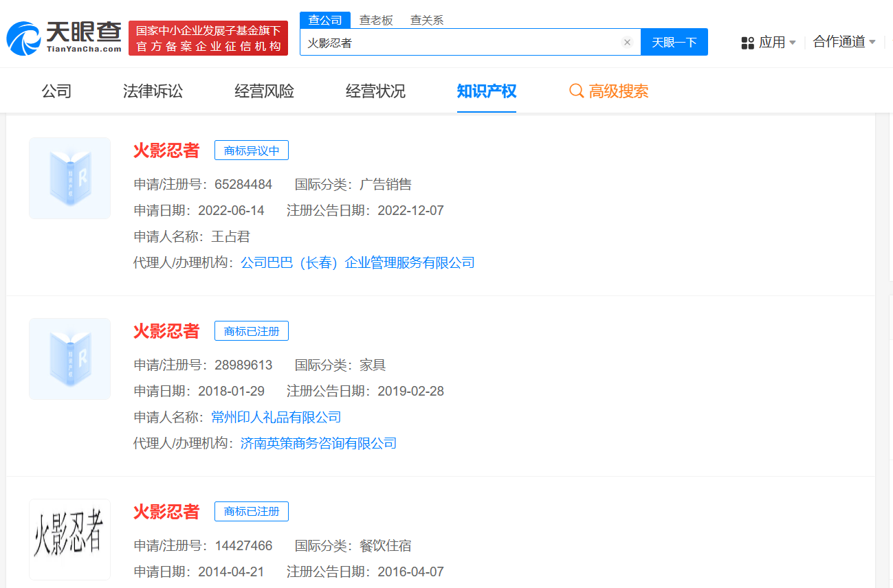893x588 pixels.
Task: Click the 家具 classification text
Action: pyautogui.click(x=373, y=365)
